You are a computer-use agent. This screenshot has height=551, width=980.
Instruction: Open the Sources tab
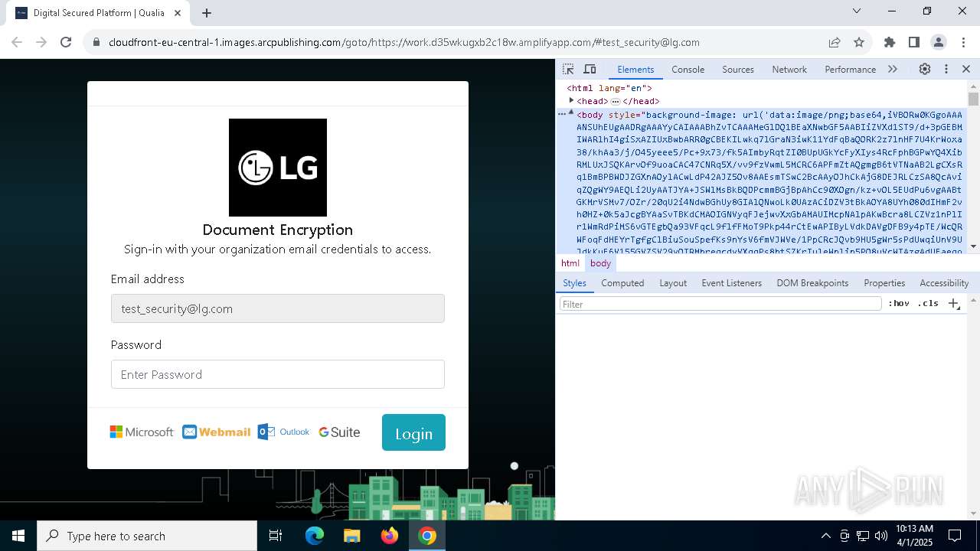(738, 69)
